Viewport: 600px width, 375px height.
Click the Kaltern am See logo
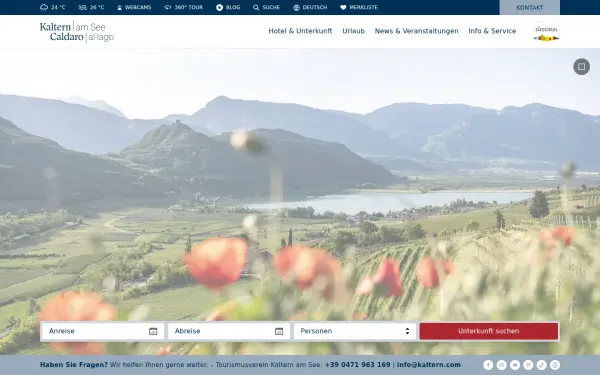(x=77, y=31)
